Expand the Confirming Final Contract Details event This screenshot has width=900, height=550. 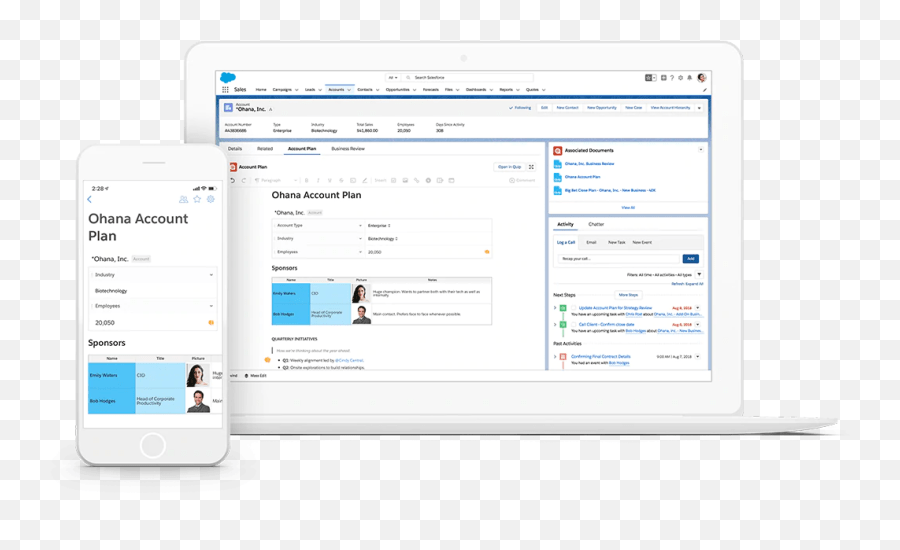pos(555,357)
